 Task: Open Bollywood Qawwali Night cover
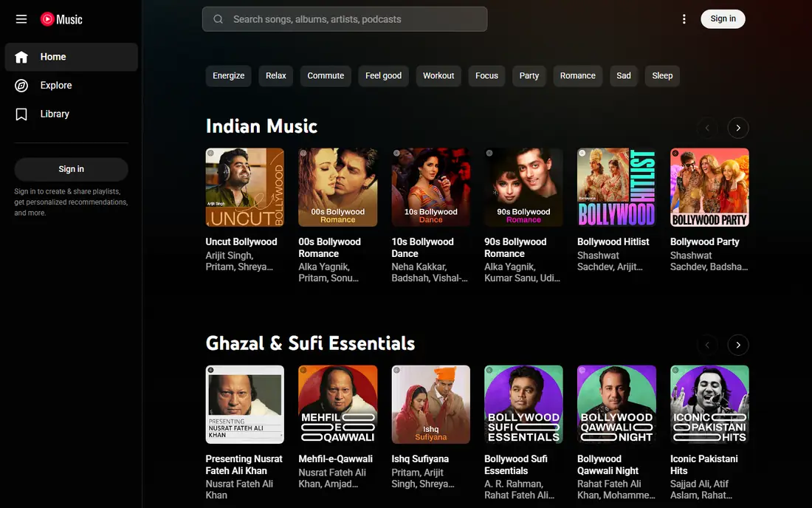(617, 405)
